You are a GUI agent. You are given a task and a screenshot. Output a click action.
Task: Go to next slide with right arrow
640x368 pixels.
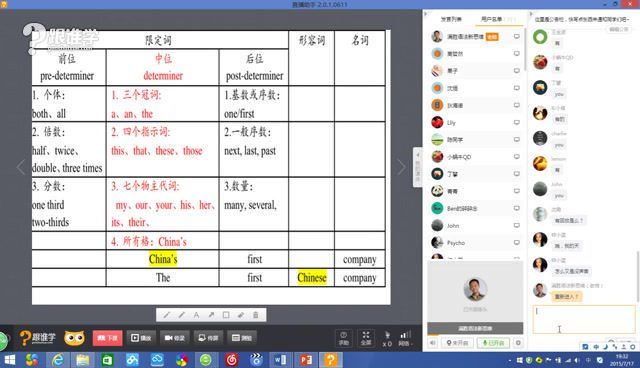tap(402, 166)
